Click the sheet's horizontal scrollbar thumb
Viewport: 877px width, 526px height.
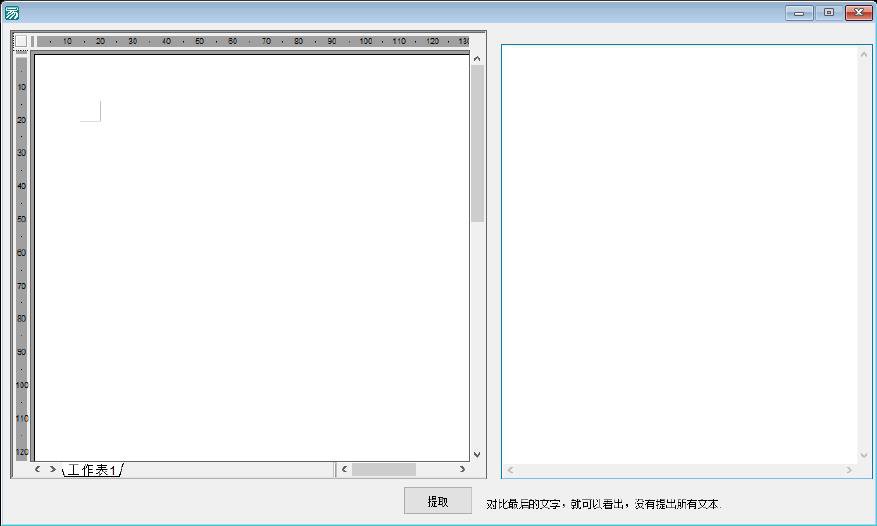383,469
